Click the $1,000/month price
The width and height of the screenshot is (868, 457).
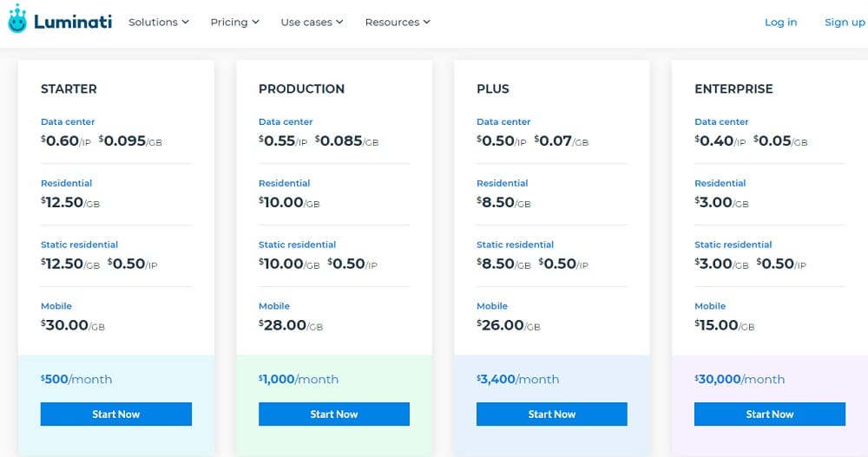point(299,380)
